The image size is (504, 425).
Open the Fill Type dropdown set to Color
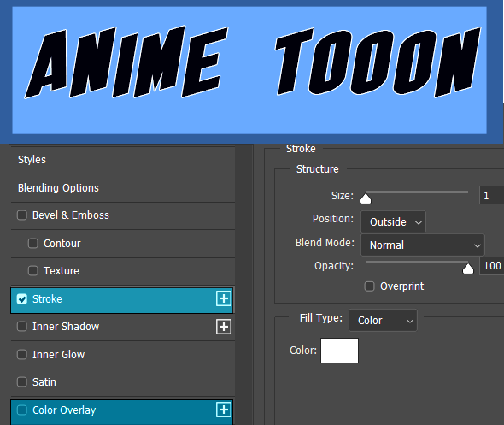(383, 321)
